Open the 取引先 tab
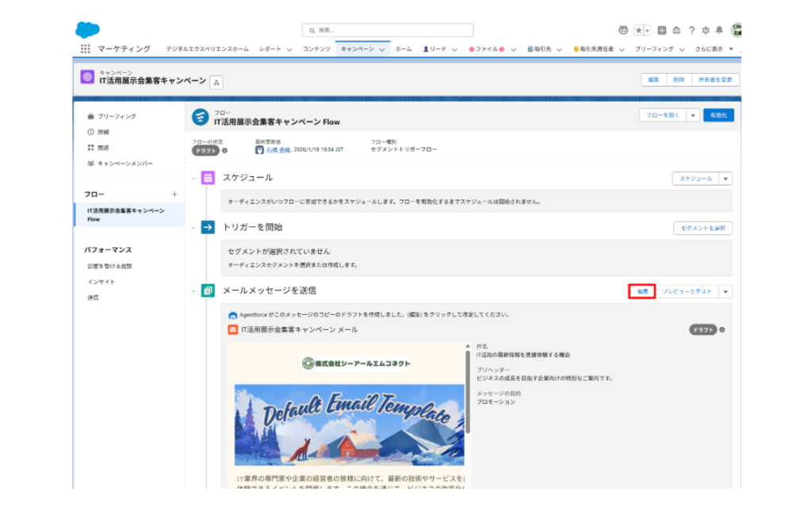 click(539, 48)
